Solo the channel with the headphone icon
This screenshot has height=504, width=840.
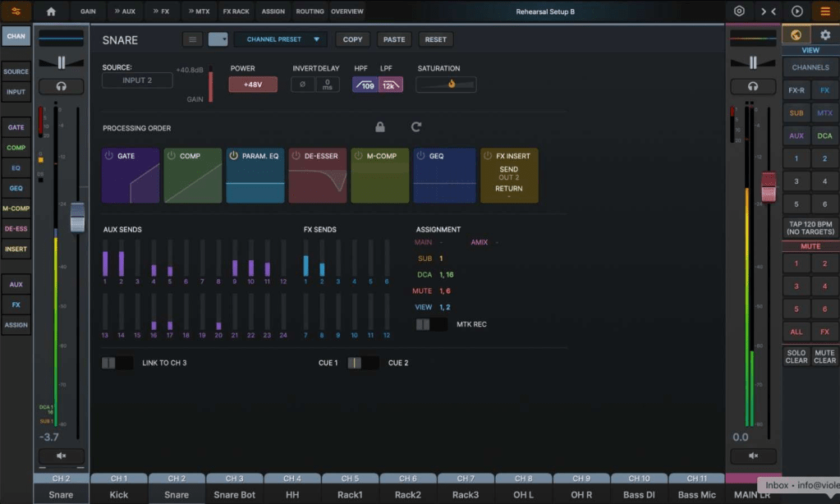pyautogui.click(x=62, y=86)
